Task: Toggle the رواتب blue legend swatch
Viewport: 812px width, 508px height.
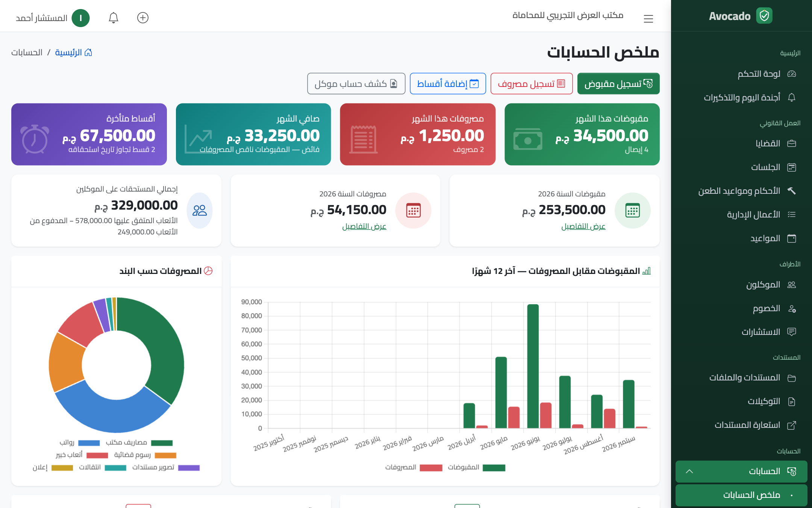Action: coord(89,443)
